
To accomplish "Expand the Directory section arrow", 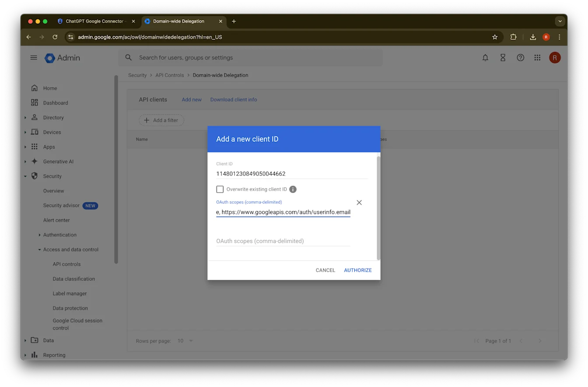I will pos(25,118).
